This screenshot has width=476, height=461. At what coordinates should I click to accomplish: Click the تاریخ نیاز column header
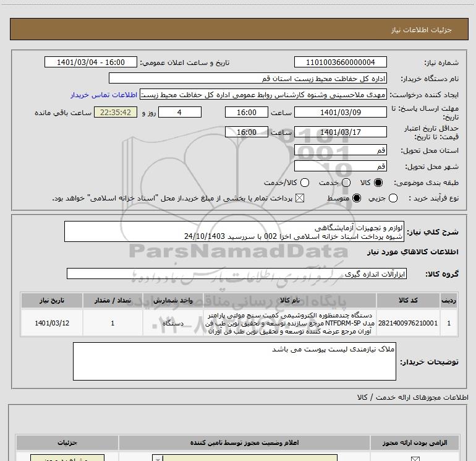click(51, 300)
